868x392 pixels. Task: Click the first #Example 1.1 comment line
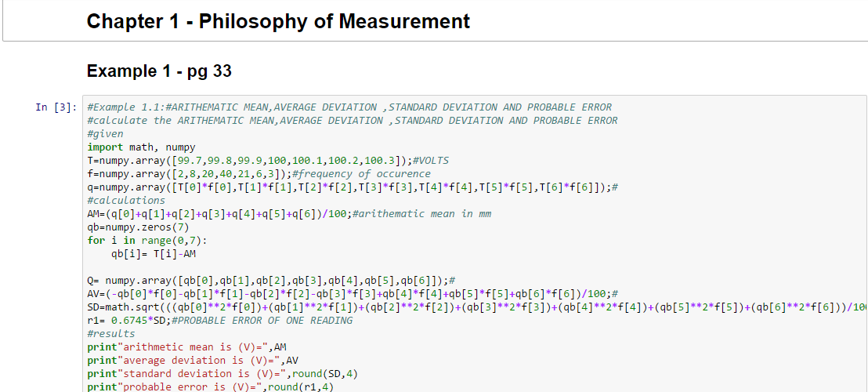pos(349,107)
